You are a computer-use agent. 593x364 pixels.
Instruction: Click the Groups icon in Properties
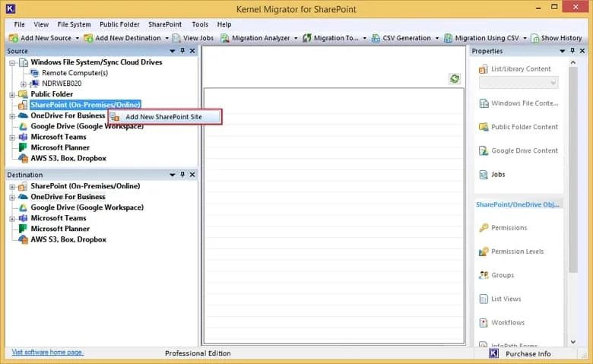(x=484, y=275)
